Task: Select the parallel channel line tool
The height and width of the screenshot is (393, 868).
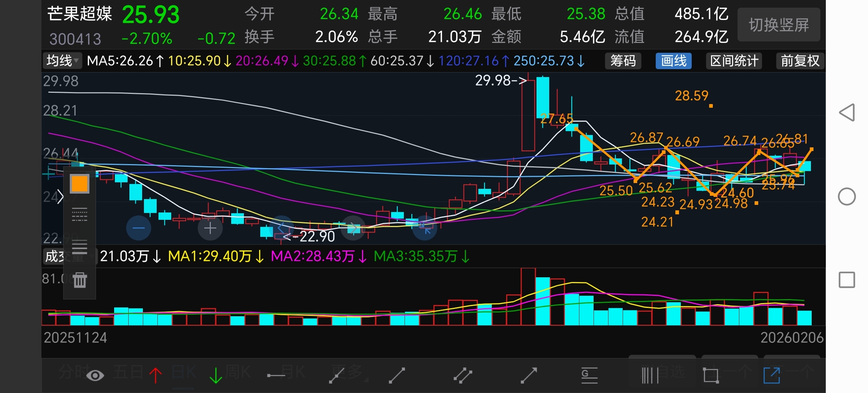Action: pos(463,375)
